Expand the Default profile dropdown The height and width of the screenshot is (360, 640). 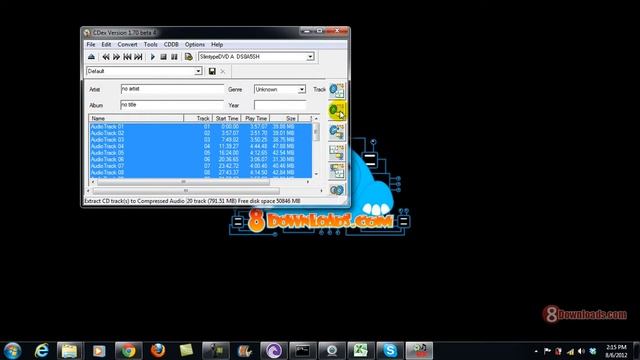click(x=198, y=71)
